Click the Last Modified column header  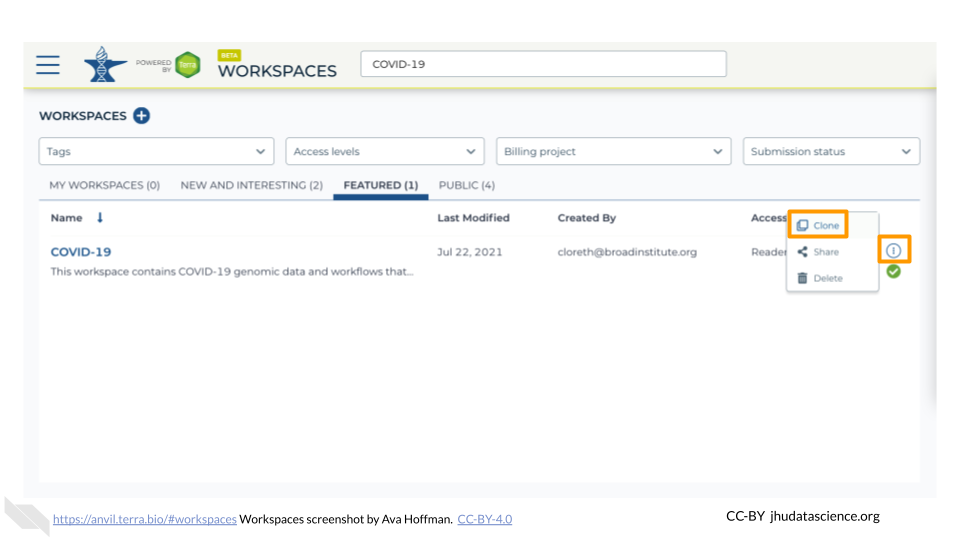[x=473, y=217]
